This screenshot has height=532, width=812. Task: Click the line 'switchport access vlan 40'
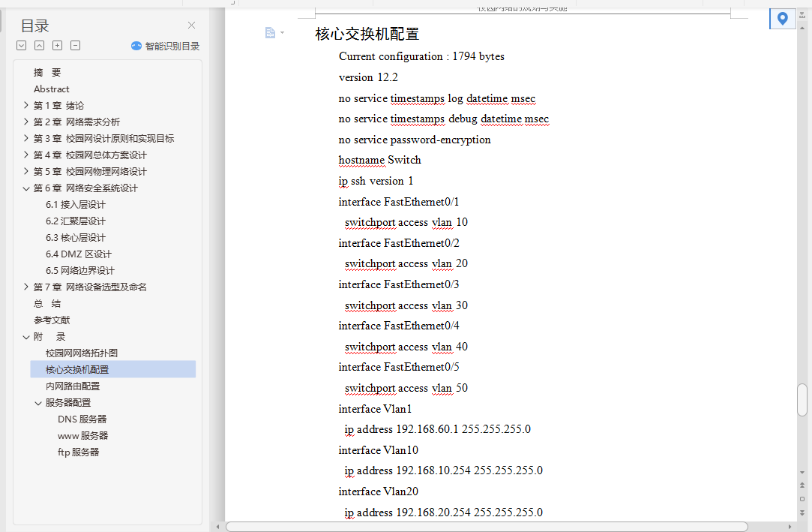click(x=406, y=347)
